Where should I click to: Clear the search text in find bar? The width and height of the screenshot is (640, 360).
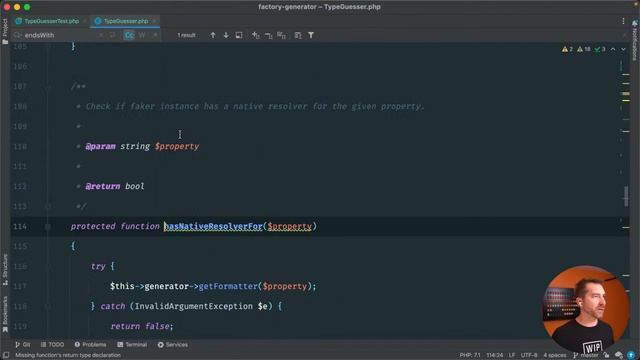(x=101, y=36)
